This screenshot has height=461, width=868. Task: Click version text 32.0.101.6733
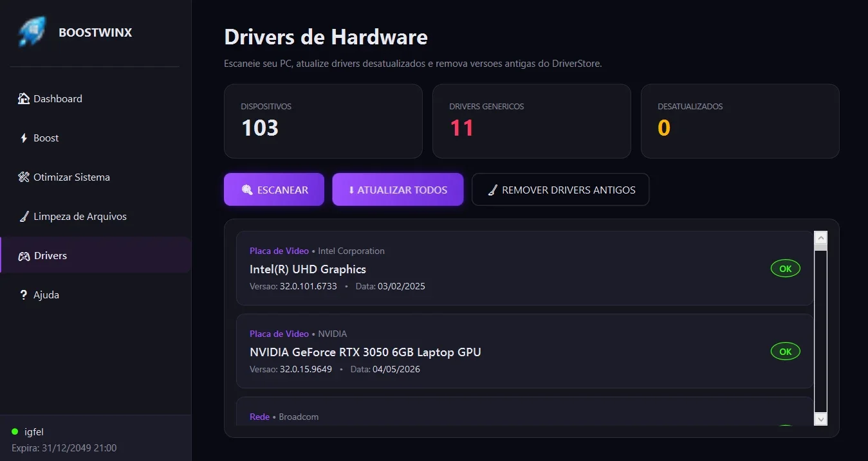pos(308,286)
